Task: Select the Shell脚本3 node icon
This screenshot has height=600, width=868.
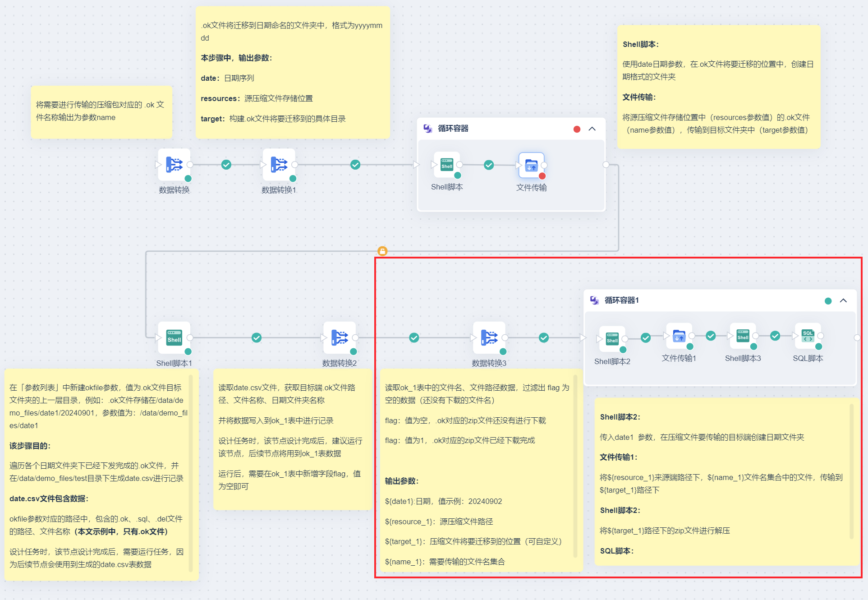Action: tap(743, 336)
